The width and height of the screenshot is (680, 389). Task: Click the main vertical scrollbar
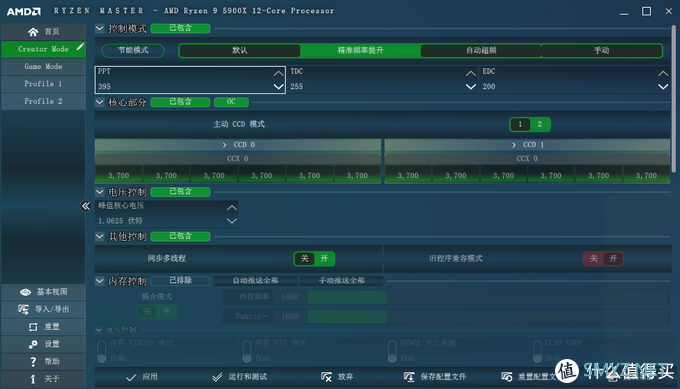click(673, 99)
